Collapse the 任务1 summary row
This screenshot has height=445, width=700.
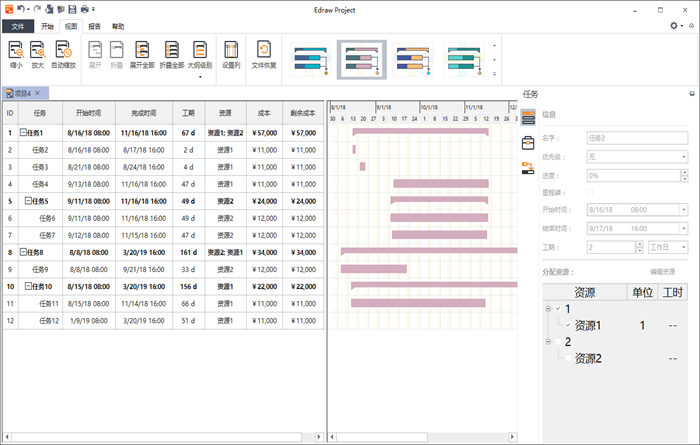pyautogui.click(x=23, y=132)
